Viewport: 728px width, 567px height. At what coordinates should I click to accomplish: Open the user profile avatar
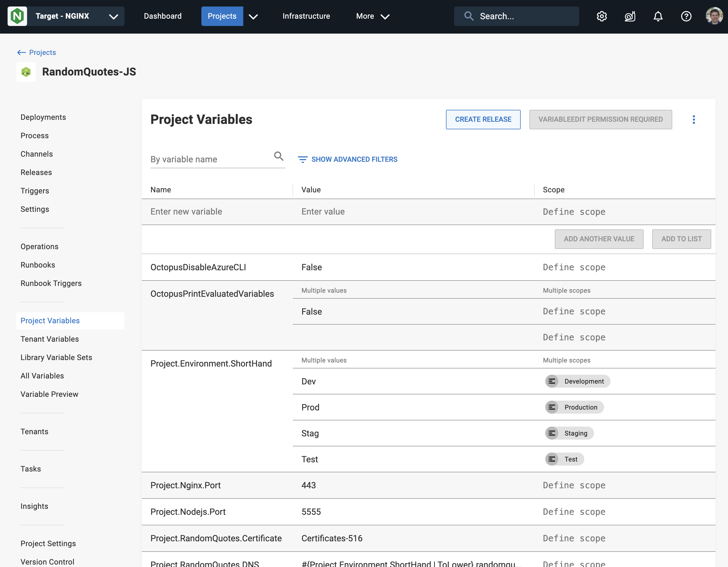pyautogui.click(x=713, y=16)
